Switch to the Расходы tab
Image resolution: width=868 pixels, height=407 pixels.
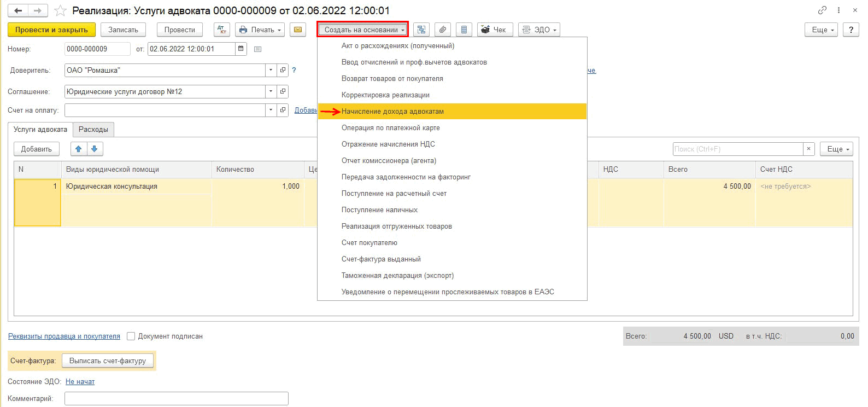(93, 130)
